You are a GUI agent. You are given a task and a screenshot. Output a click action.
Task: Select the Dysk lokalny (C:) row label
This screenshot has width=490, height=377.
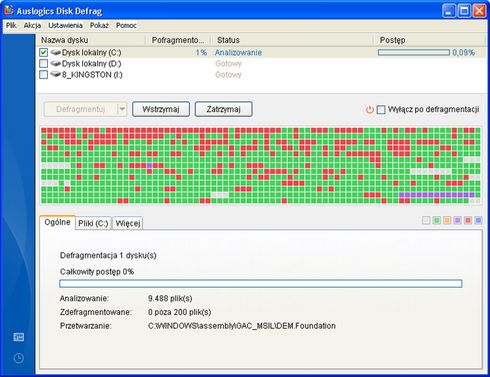[92, 52]
